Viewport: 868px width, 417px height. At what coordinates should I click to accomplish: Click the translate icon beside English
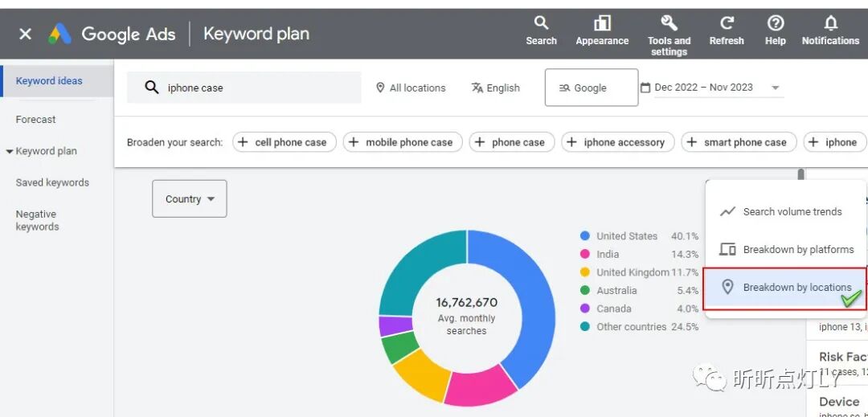coord(477,88)
